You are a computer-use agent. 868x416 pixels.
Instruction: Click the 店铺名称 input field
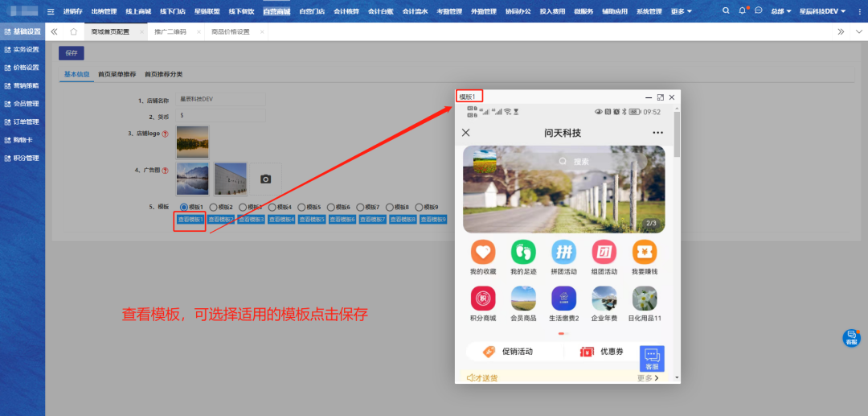tap(220, 100)
